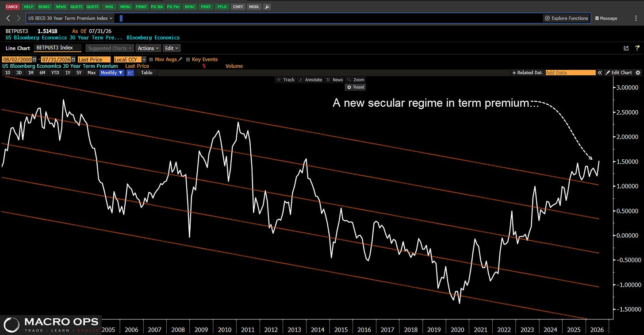Select the Max range tab
Image resolution: width=644 pixels, height=335 pixels.
(x=92, y=73)
